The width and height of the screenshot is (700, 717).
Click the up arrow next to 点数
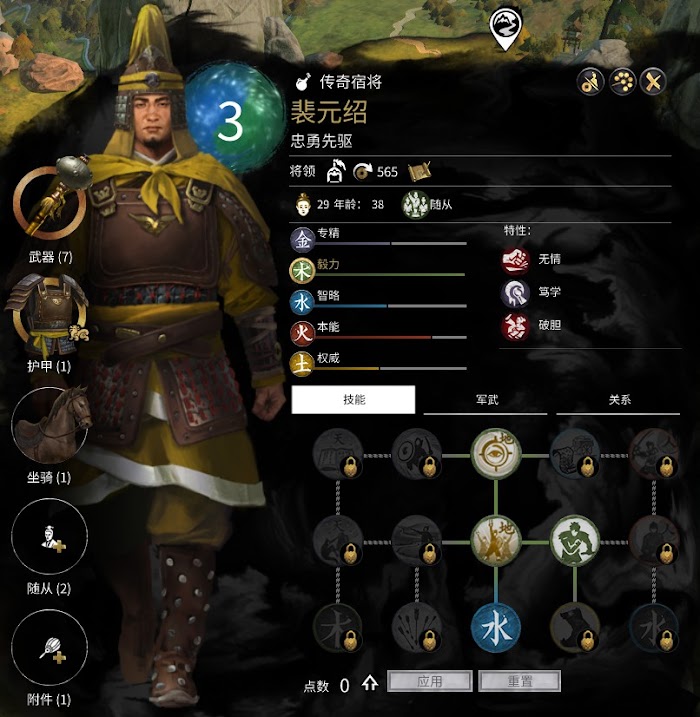370,684
